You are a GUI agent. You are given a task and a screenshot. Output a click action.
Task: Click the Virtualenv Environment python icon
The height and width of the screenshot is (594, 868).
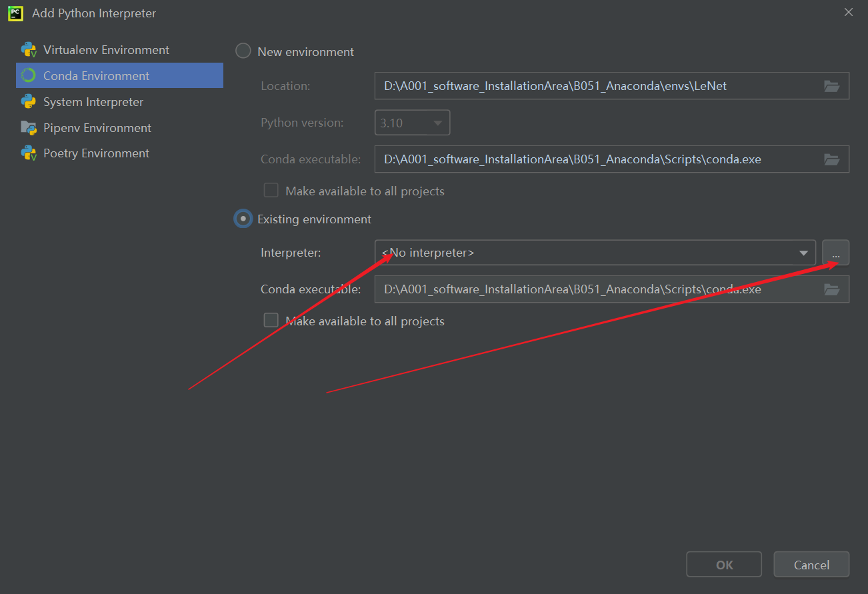pyautogui.click(x=29, y=50)
